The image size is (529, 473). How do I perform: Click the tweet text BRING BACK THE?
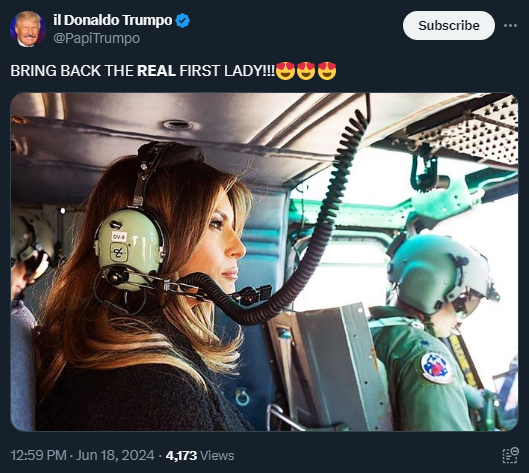(x=72, y=71)
